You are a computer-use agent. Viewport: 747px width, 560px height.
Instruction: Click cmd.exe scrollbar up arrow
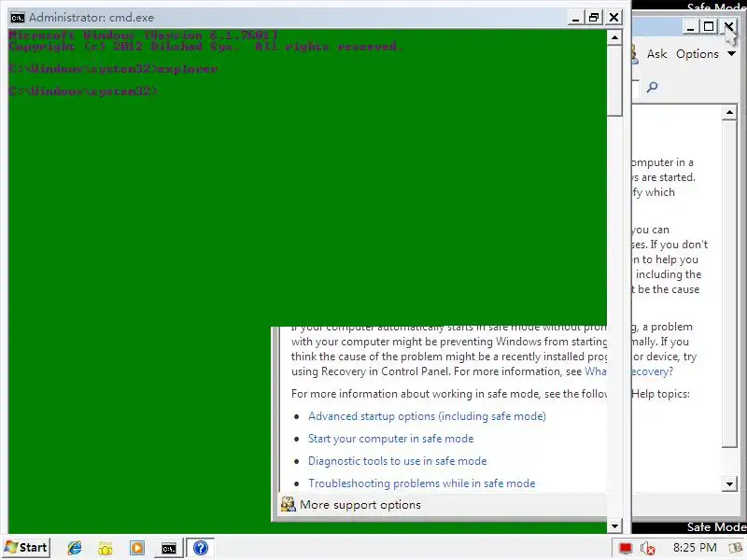click(614, 37)
